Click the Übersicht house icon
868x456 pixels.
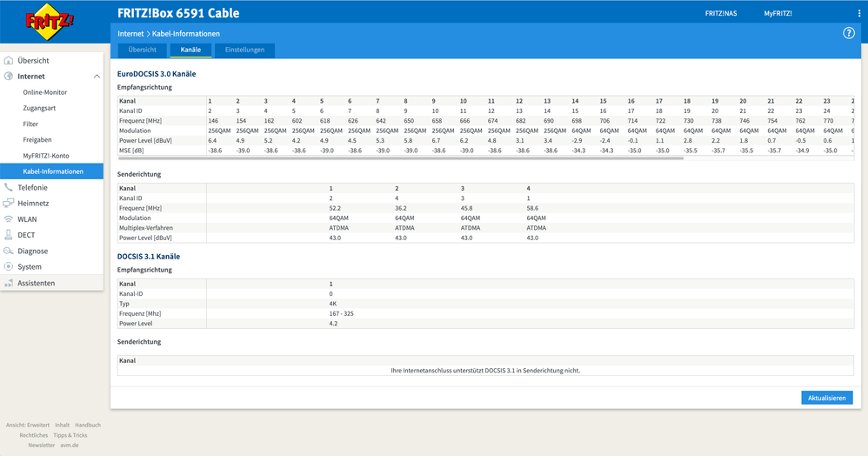point(9,60)
